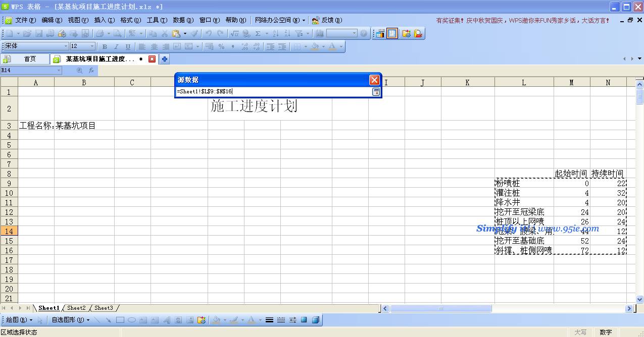Click the 反馈 feedback button

[327, 20]
